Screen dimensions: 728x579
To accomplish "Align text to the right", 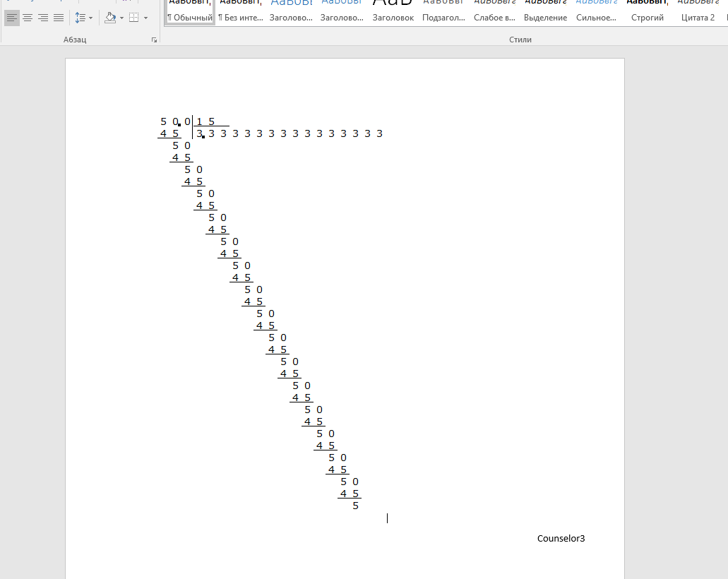I will [43, 18].
